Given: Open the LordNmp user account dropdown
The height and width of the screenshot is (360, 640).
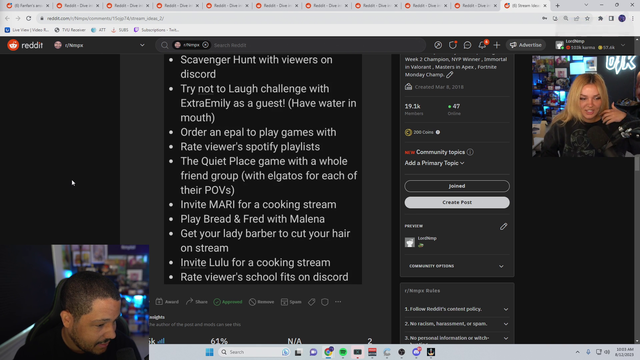Looking at the screenshot, I should pyautogui.click(x=591, y=45).
